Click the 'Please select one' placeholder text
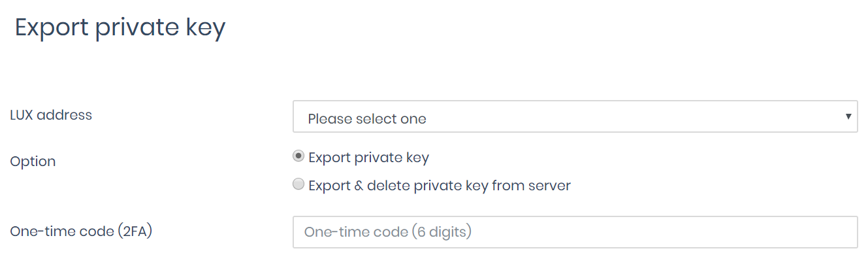868x272 pixels. click(366, 119)
